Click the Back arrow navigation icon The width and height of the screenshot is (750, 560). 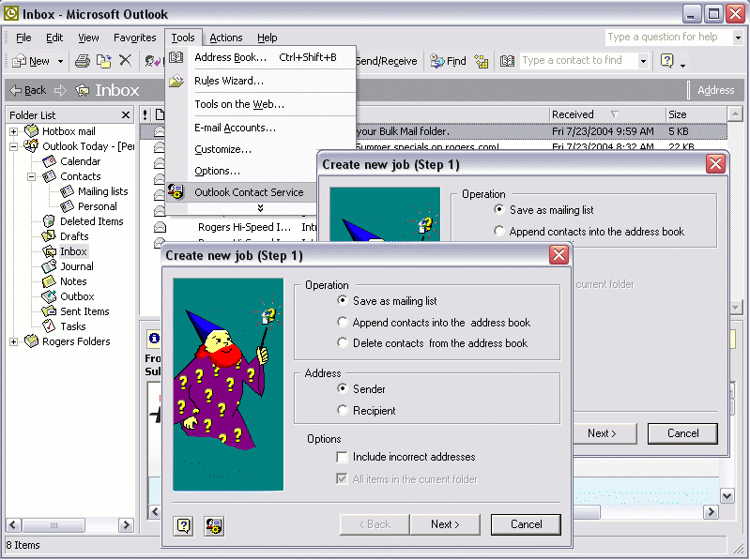pos(16,90)
